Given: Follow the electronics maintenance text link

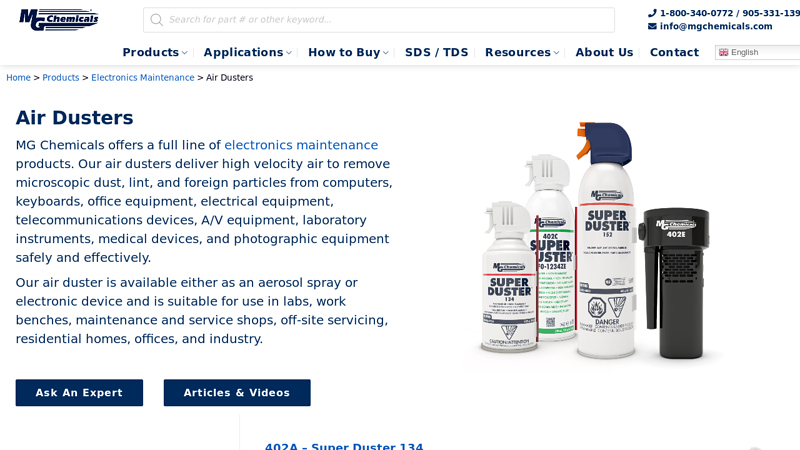Looking at the screenshot, I should click(x=301, y=145).
